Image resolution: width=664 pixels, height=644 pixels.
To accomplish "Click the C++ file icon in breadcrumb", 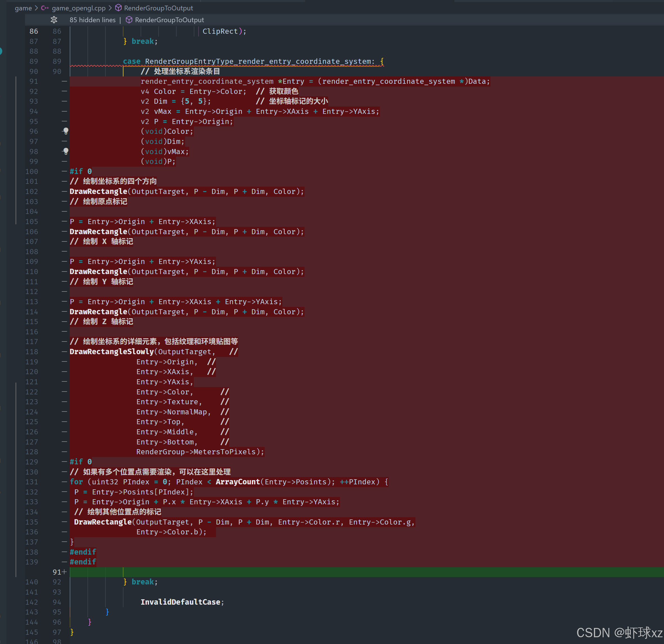I will (45, 8).
